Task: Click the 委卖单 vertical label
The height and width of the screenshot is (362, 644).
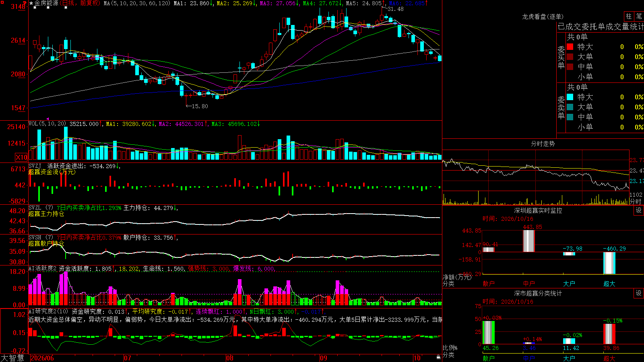Action: (x=561, y=107)
